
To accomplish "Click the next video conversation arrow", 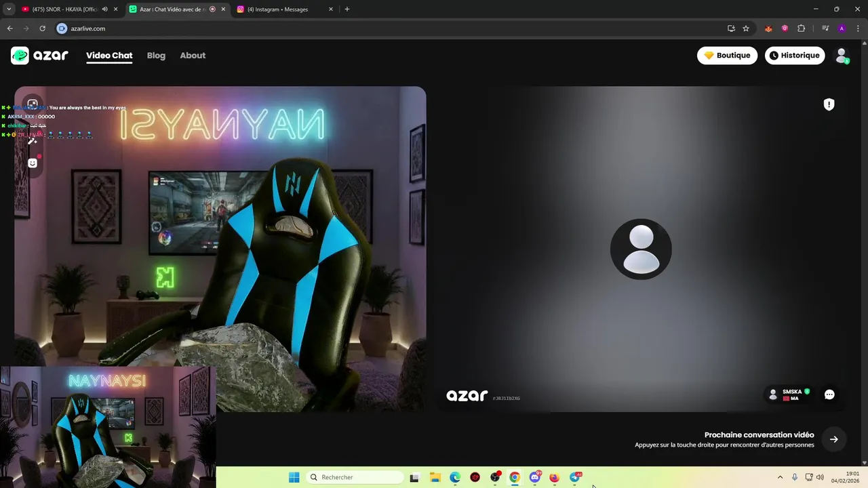I will click(x=833, y=439).
